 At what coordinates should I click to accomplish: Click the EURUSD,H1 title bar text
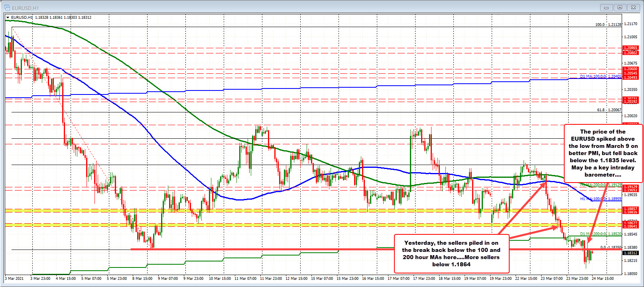[26, 8]
